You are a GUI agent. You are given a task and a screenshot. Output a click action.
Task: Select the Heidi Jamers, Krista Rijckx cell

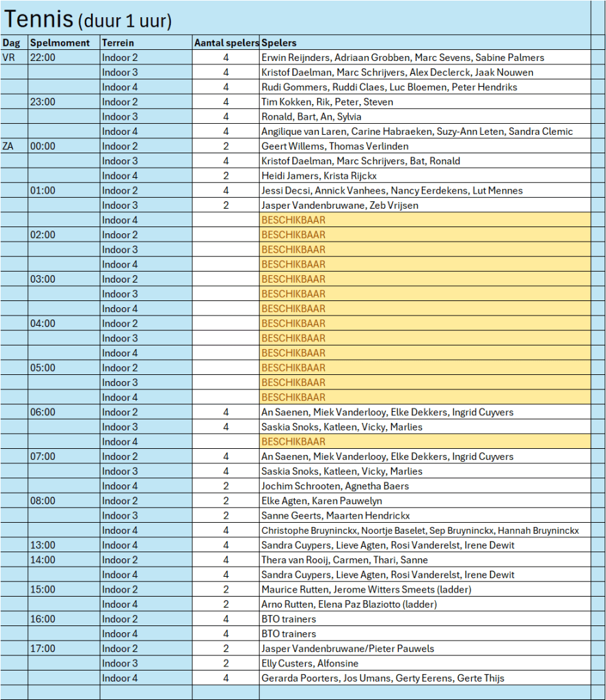[x=424, y=176]
